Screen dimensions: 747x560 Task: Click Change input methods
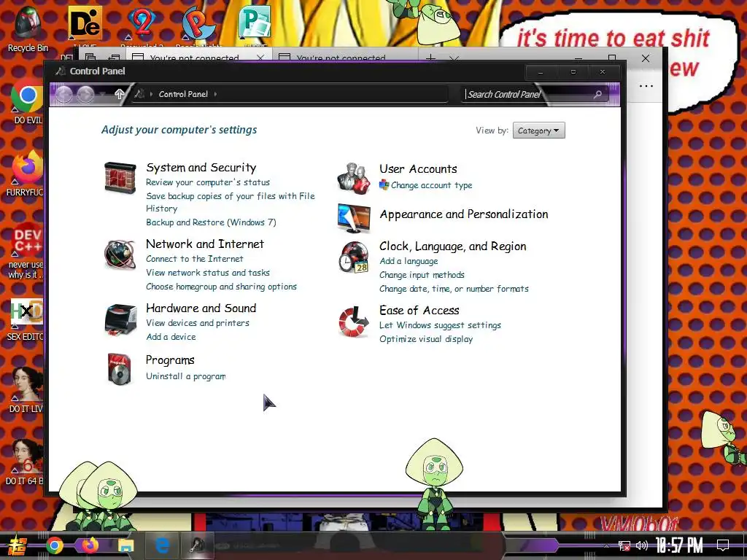[x=422, y=275]
